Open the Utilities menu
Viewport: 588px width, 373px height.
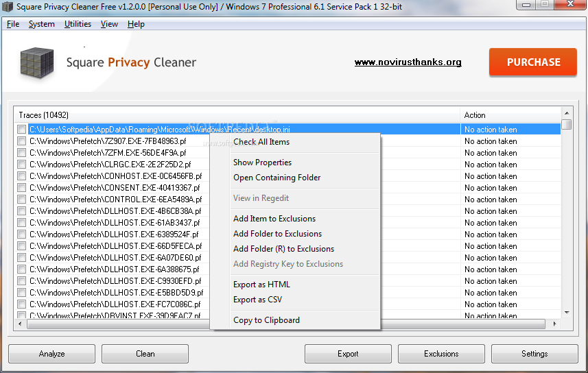(78, 24)
